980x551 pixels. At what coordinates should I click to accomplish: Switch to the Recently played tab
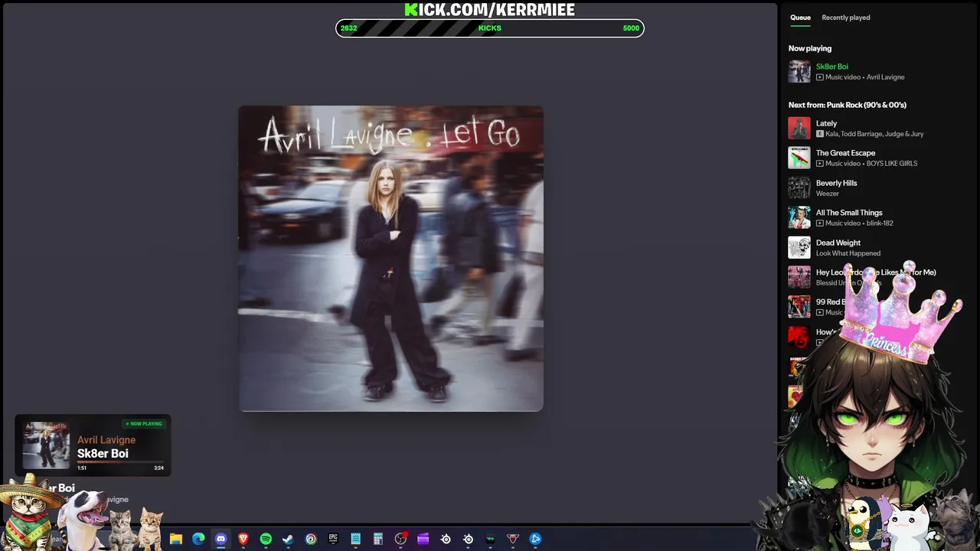846,18
